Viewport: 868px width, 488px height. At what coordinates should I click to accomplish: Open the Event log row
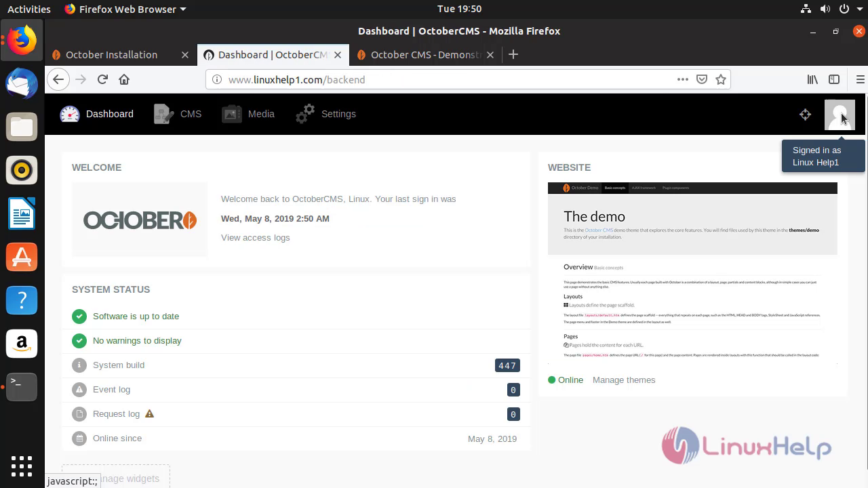296,389
